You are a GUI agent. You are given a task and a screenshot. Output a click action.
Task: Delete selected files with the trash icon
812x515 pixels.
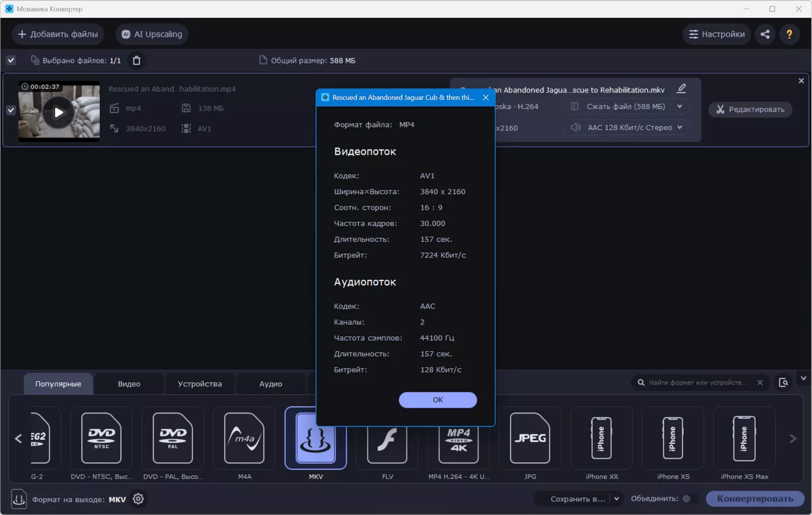coord(136,61)
